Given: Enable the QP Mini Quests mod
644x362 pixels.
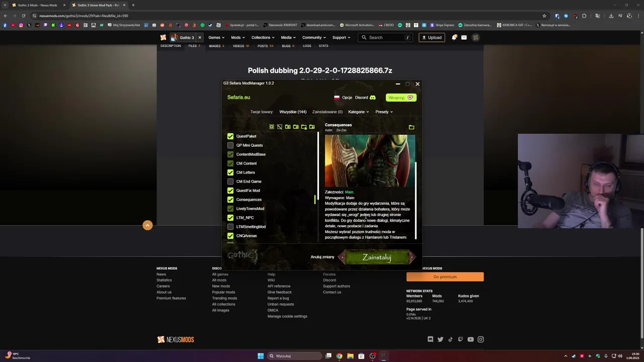Looking at the screenshot, I should click(230, 145).
